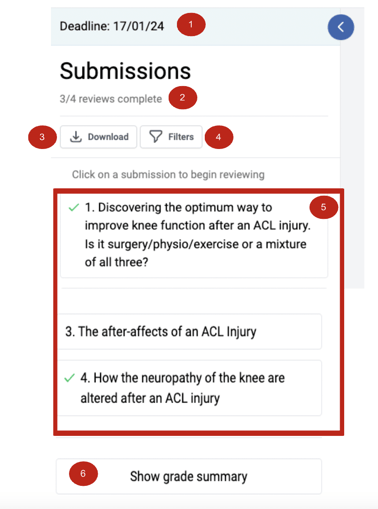
Task: Click the blue back arrow button
Action: click(341, 27)
